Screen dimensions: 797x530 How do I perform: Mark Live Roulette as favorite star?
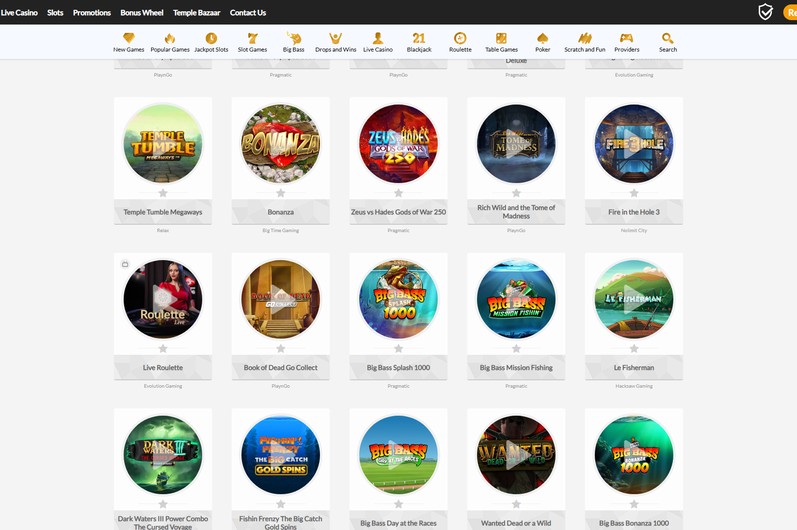163,348
